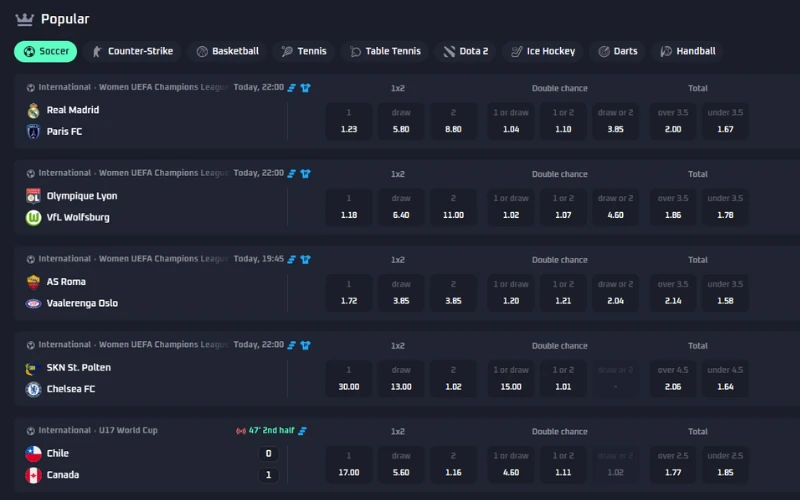Click the jersey icon for AS Roma match

pos(305,260)
